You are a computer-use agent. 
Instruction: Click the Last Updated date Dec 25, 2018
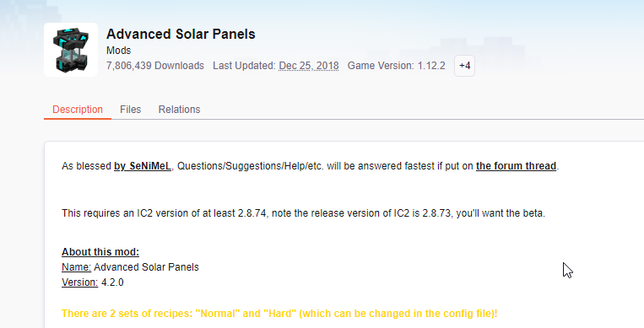[309, 66]
